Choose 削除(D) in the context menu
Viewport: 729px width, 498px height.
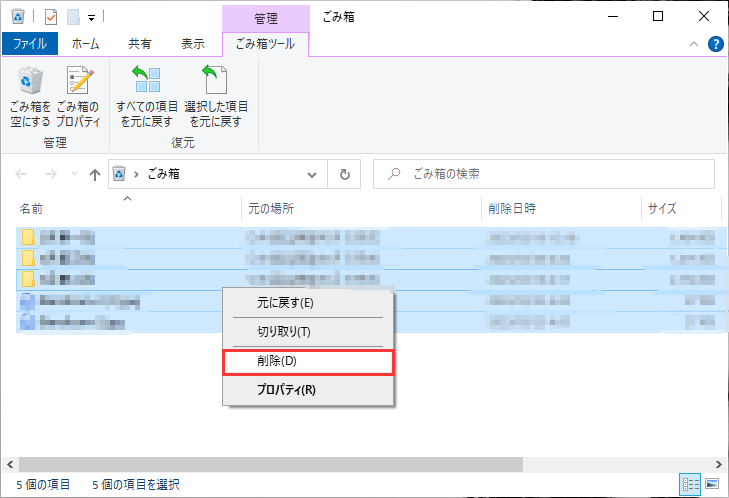[308, 361]
